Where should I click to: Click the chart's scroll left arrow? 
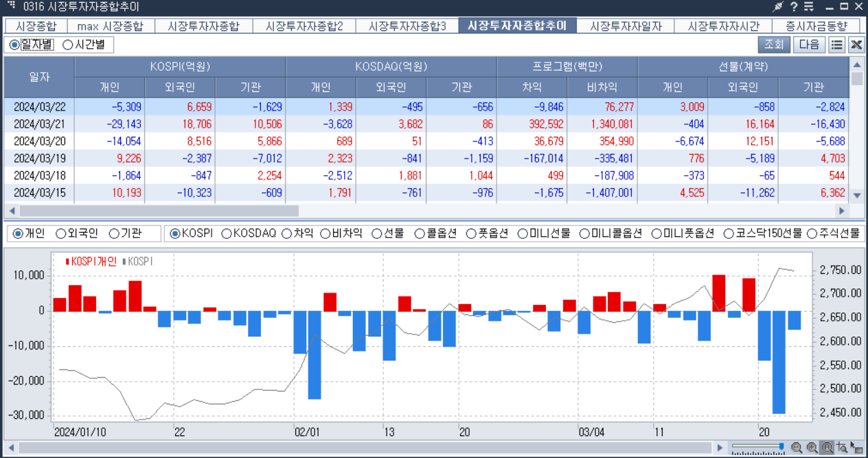coord(10,448)
